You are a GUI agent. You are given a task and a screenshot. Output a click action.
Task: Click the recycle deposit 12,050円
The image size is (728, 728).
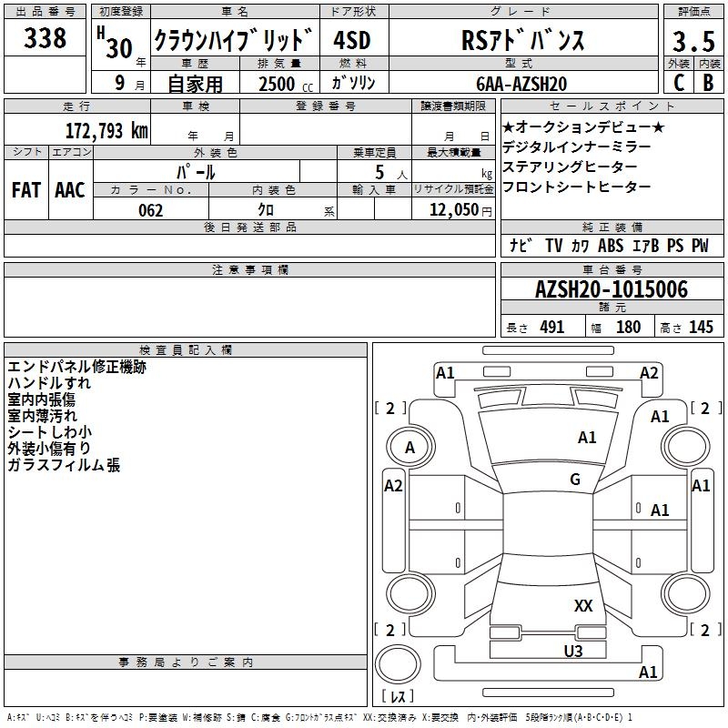(x=460, y=210)
